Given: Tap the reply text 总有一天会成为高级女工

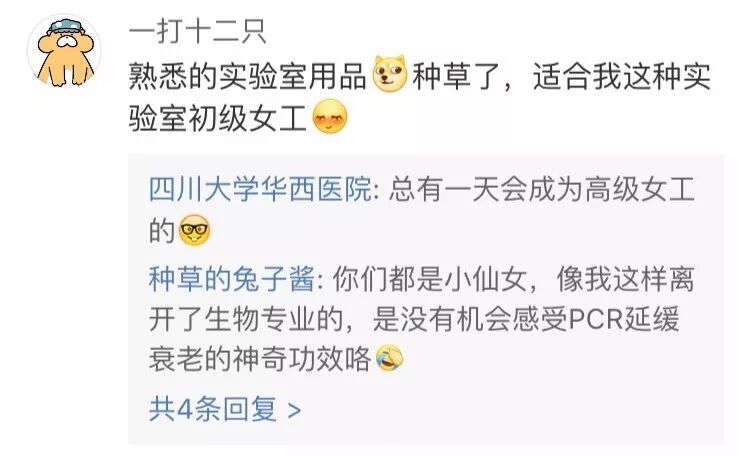Looking at the screenshot, I should click(x=541, y=189).
